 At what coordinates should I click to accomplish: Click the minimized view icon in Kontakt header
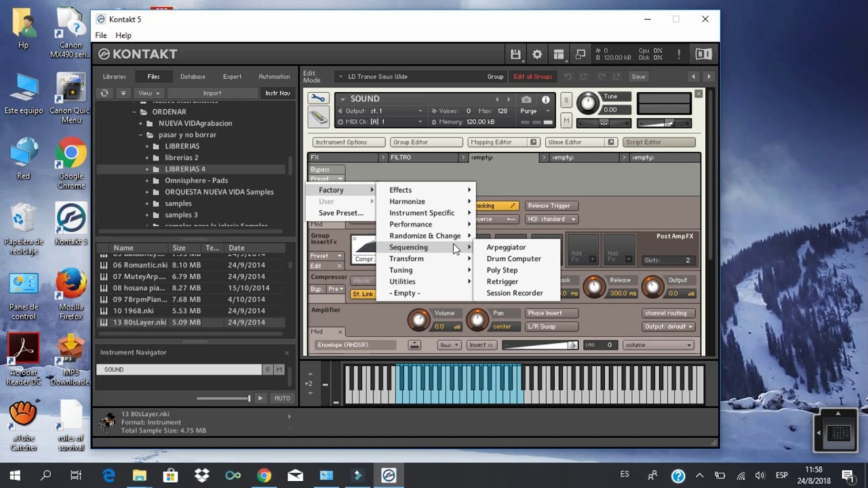coord(580,54)
